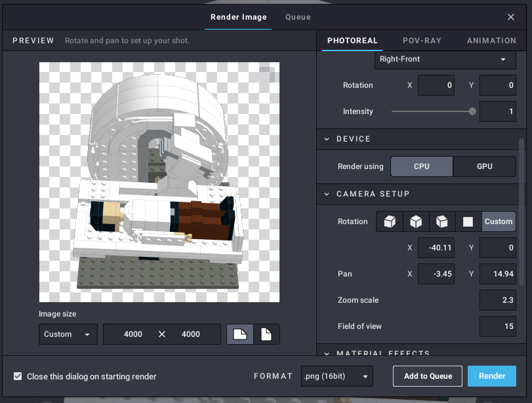Select the Render Image tab
The image size is (532, 403).
coord(239,17)
